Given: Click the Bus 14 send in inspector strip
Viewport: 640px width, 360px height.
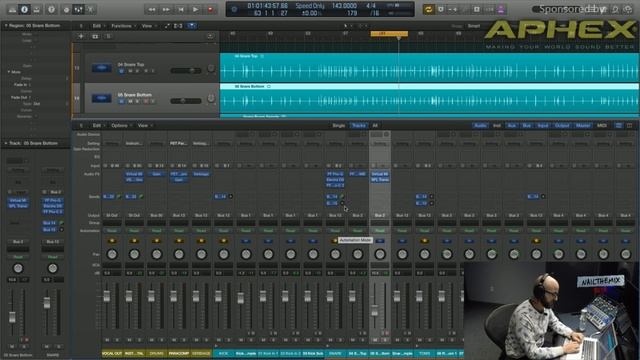Looking at the screenshot, I should 49,223.
